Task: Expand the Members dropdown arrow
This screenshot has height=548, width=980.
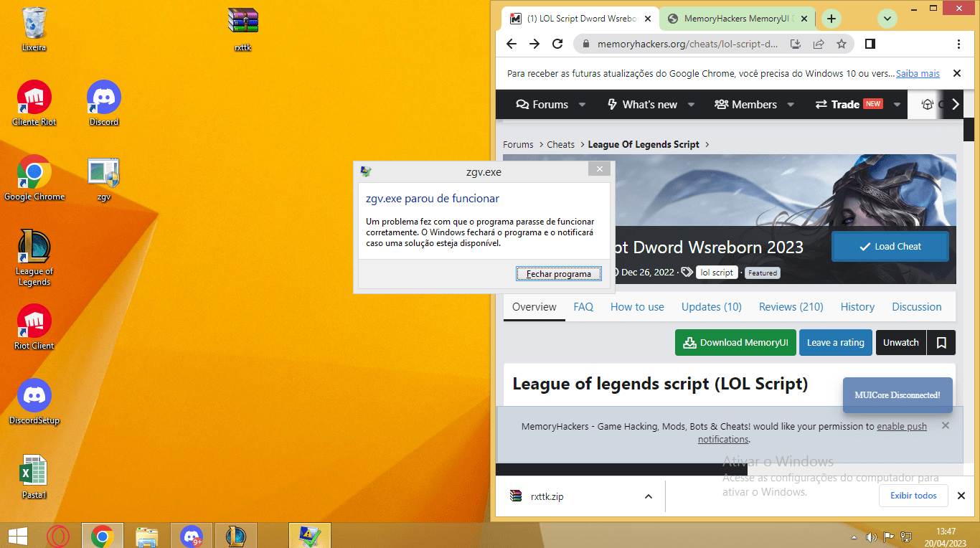Action: (x=791, y=105)
